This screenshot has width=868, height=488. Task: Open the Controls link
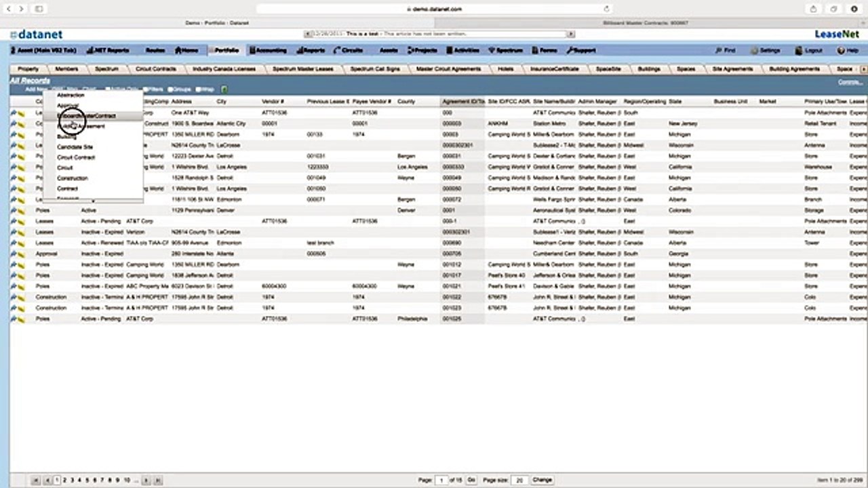click(850, 82)
